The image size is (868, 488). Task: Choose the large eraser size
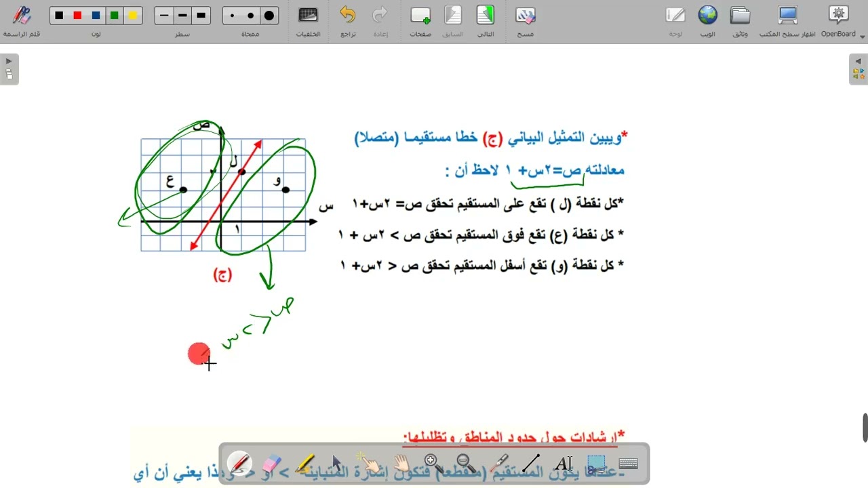pyautogui.click(x=269, y=16)
